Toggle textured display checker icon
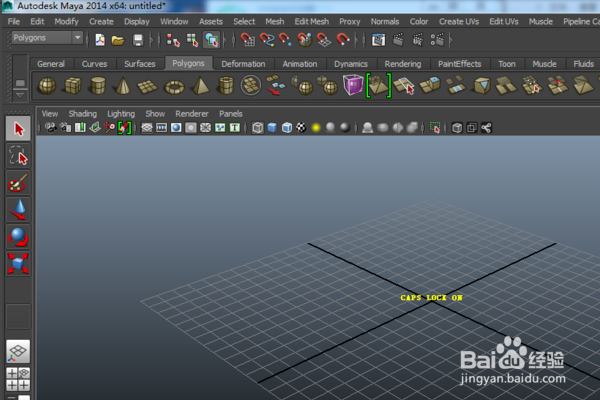Viewport: 600px width, 400px height. [301, 127]
